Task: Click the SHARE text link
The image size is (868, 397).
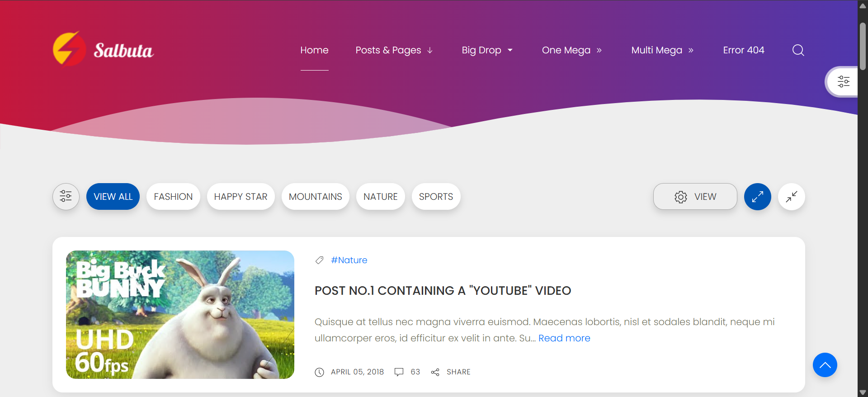Action: (458, 372)
